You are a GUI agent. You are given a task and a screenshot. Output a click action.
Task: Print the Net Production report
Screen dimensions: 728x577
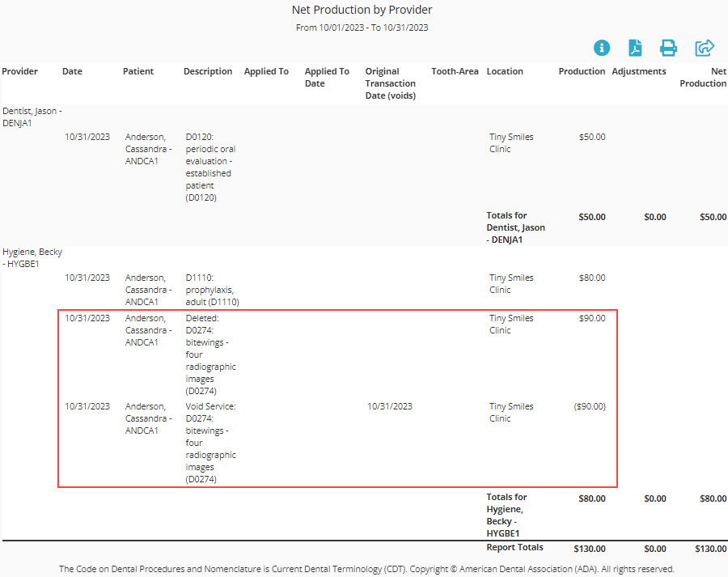tap(668, 48)
